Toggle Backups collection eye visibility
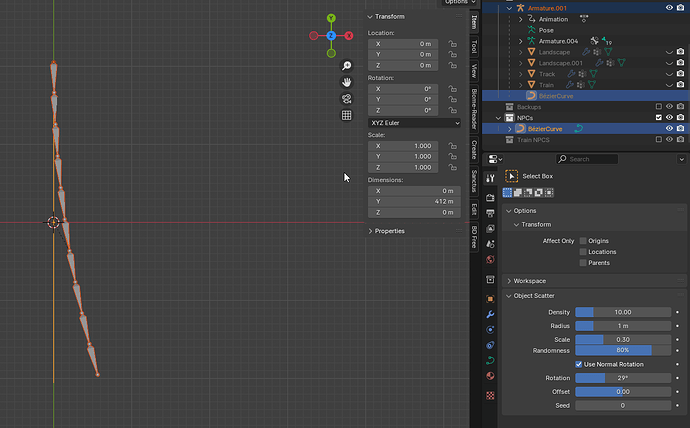The width and height of the screenshot is (690, 428). 669,106
